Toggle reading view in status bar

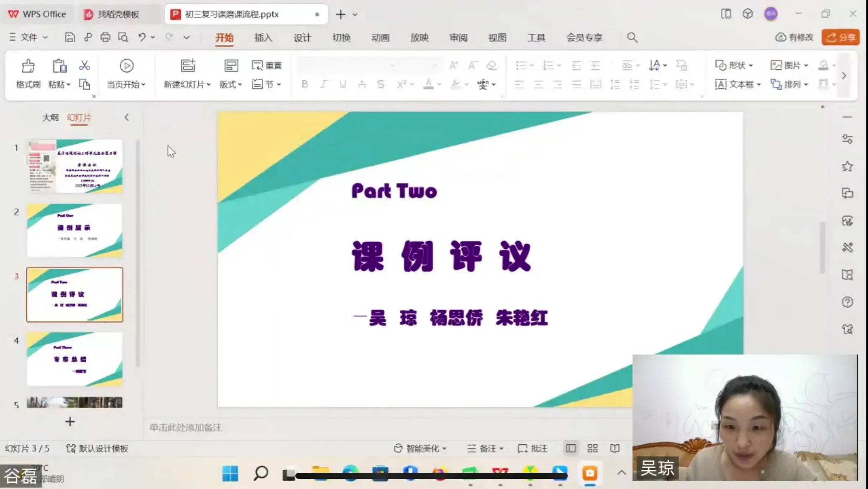615,448
